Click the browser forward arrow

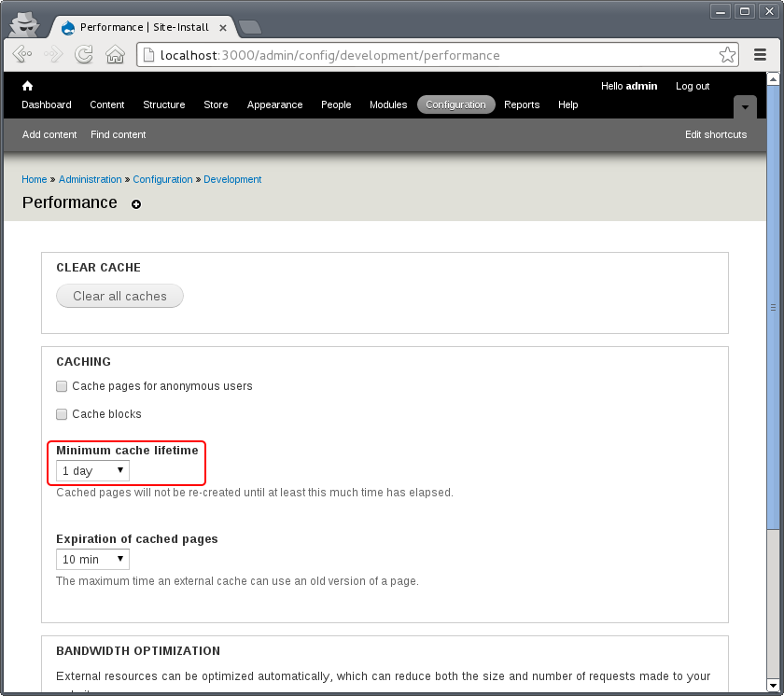pyautogui.click(x=53, y=54)
